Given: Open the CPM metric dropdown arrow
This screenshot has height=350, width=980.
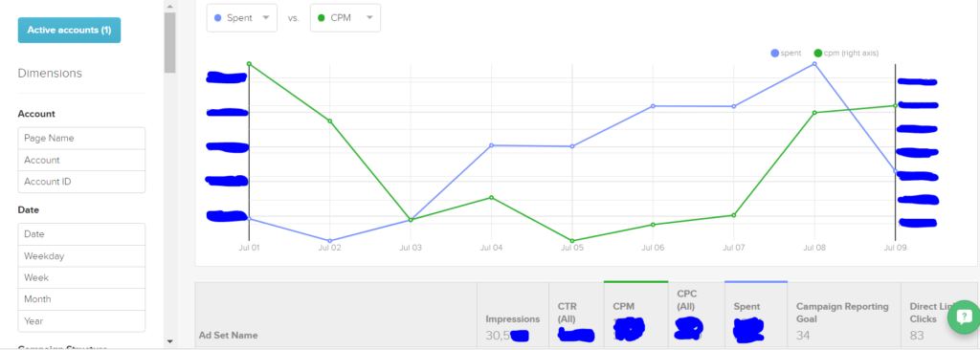Looking at the screenshot, I should pos(370,17).
